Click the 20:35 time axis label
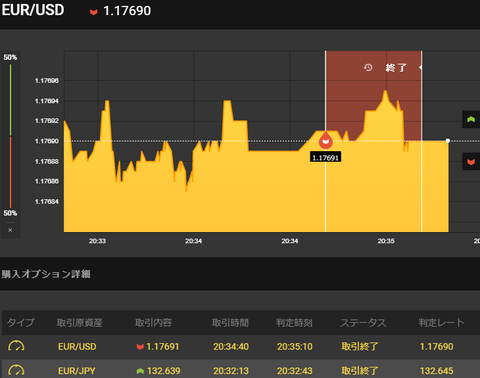Image resolution: width=480 pixels, height=378 pixels. point(386,241)
